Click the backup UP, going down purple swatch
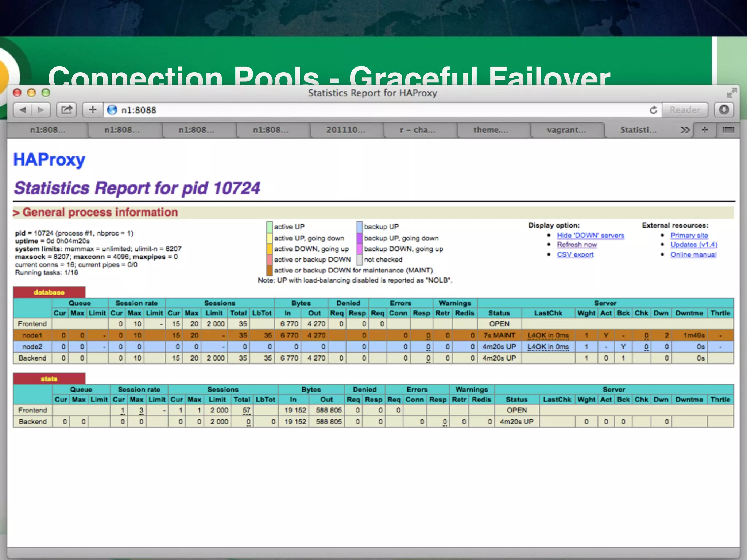 [x=359, y=238]
